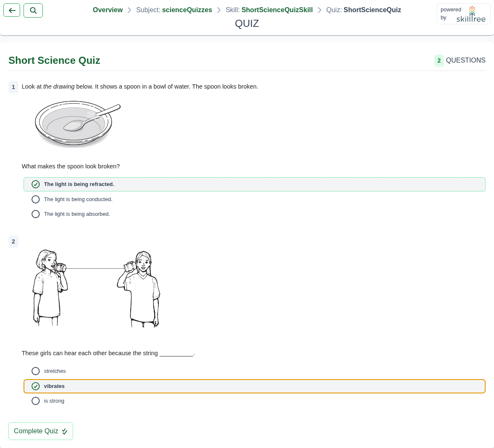Click the back arrow button
This screenshot has height=448, width=494.
(12, 10)
